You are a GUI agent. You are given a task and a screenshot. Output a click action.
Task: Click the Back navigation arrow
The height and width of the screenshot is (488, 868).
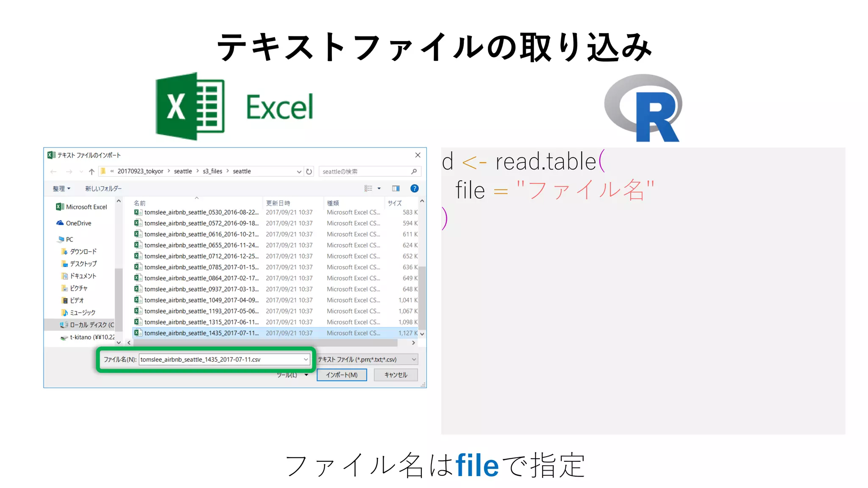[x=53, y=172]
